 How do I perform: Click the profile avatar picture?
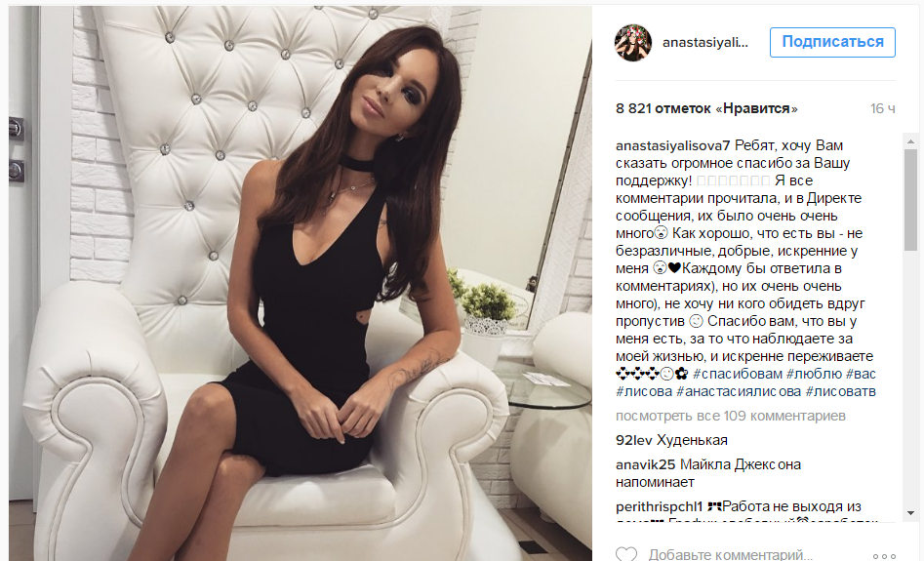[633, 42]
